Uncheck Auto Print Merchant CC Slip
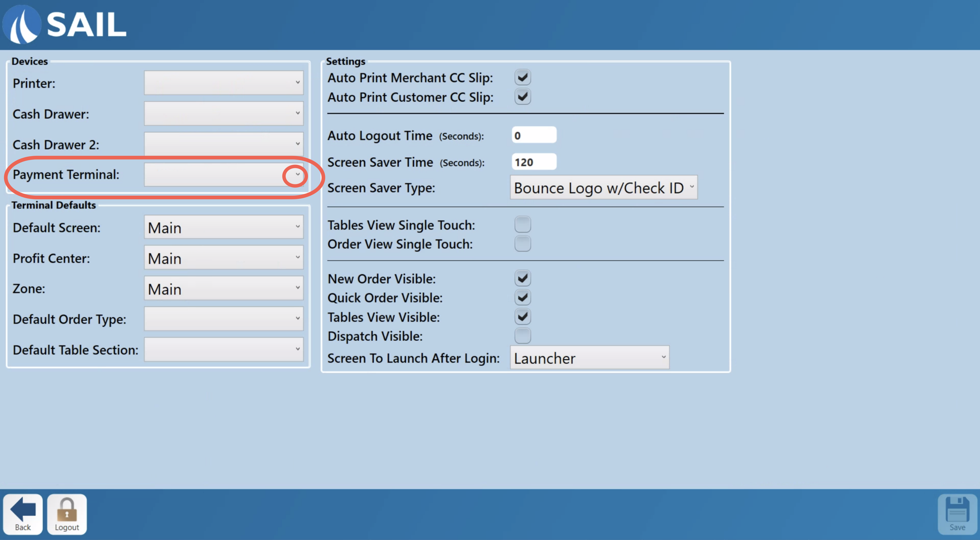Screen dimensions: 980x540 click(523, 77)
